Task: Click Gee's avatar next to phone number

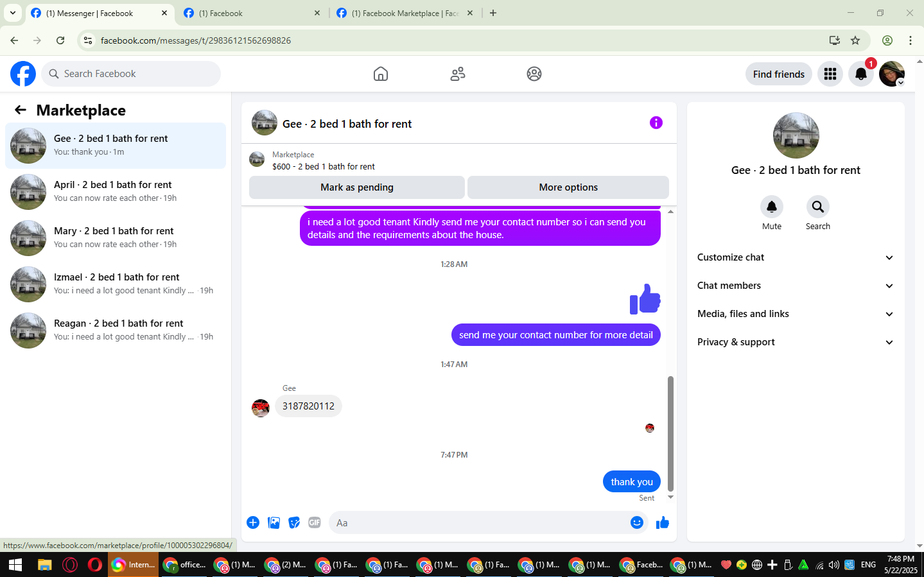Action: (261, 408)
